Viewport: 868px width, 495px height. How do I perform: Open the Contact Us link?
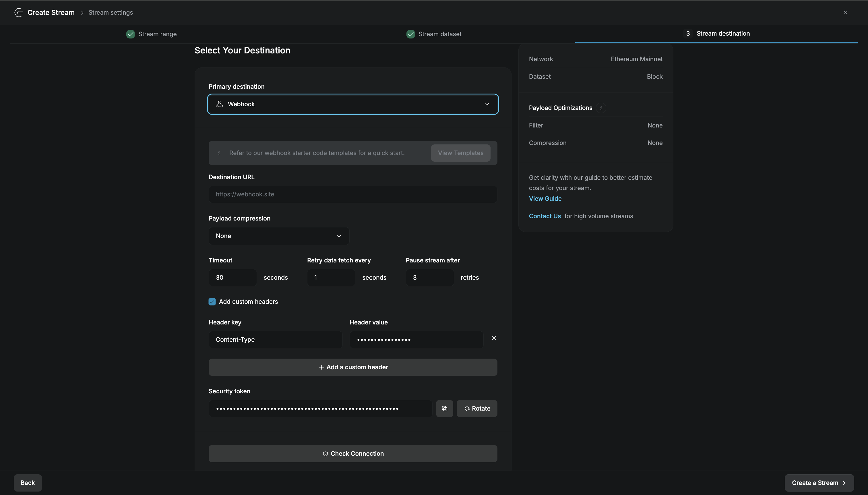[545, 216]
